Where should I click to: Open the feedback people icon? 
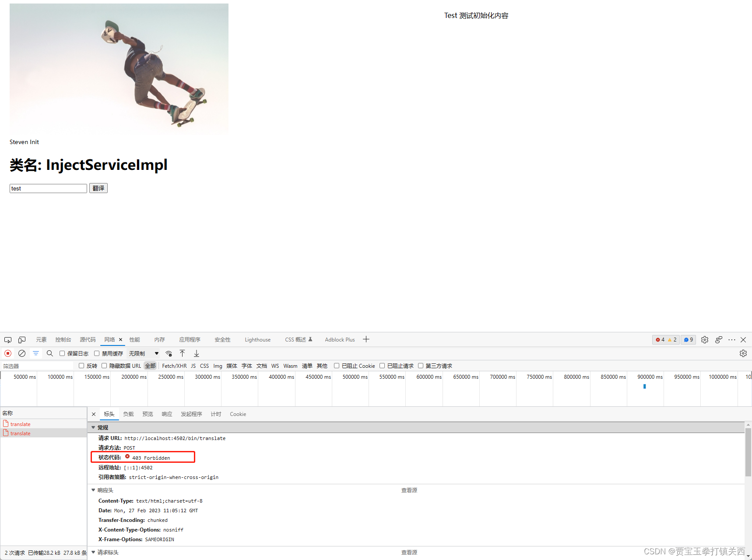pos(719,340)
